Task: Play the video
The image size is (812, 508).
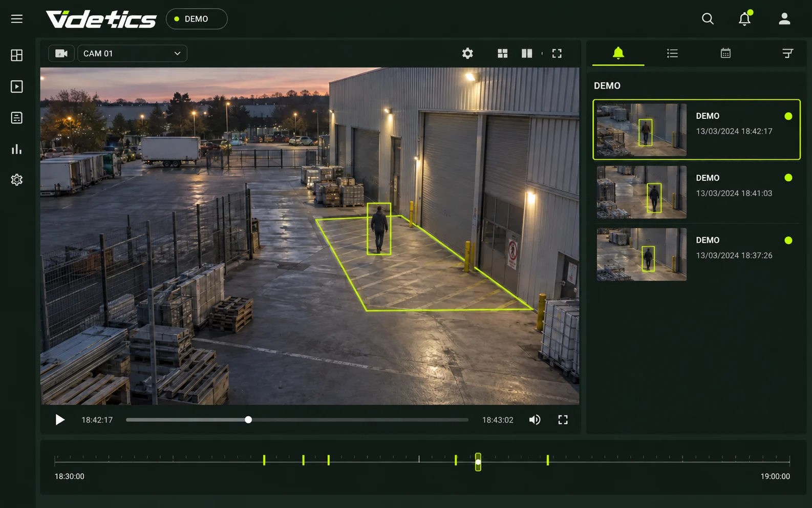Action: [x=60, y=420]
